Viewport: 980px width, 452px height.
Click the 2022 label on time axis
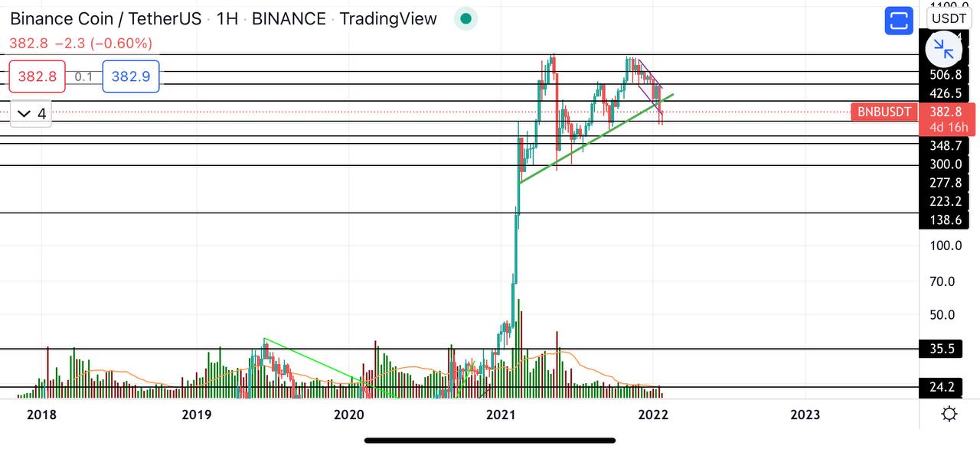[x=653, y=415]
